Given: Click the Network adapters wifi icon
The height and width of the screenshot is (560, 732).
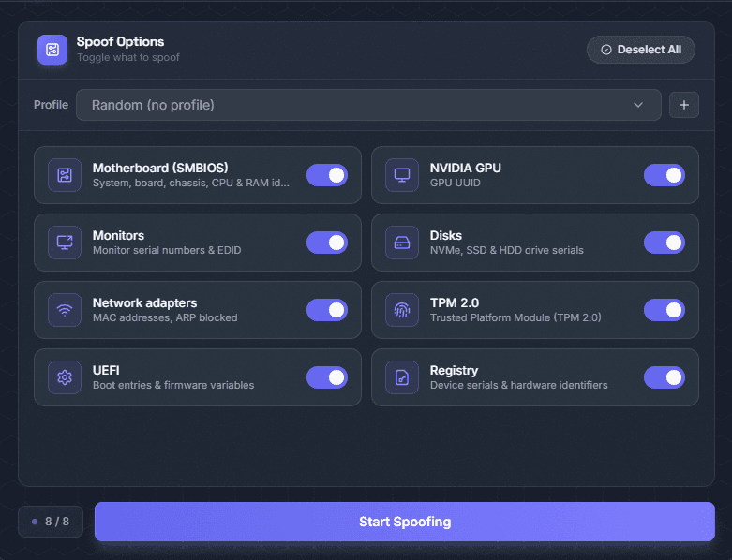Looking at the screenshot, I should 65,310.
